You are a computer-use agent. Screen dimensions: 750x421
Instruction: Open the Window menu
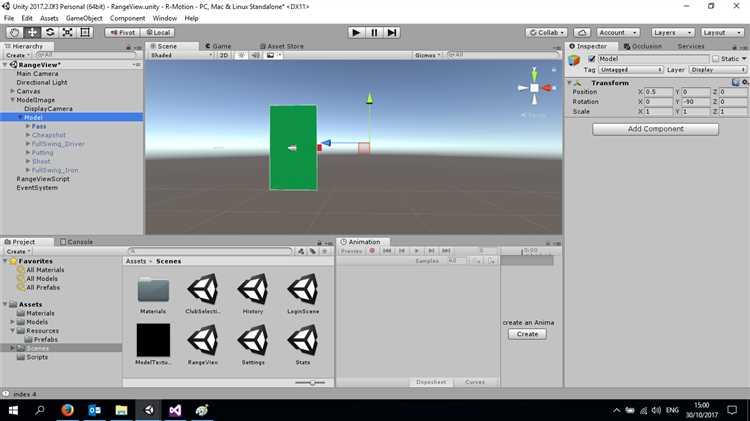pyautogui.click(x=165, y=18)
